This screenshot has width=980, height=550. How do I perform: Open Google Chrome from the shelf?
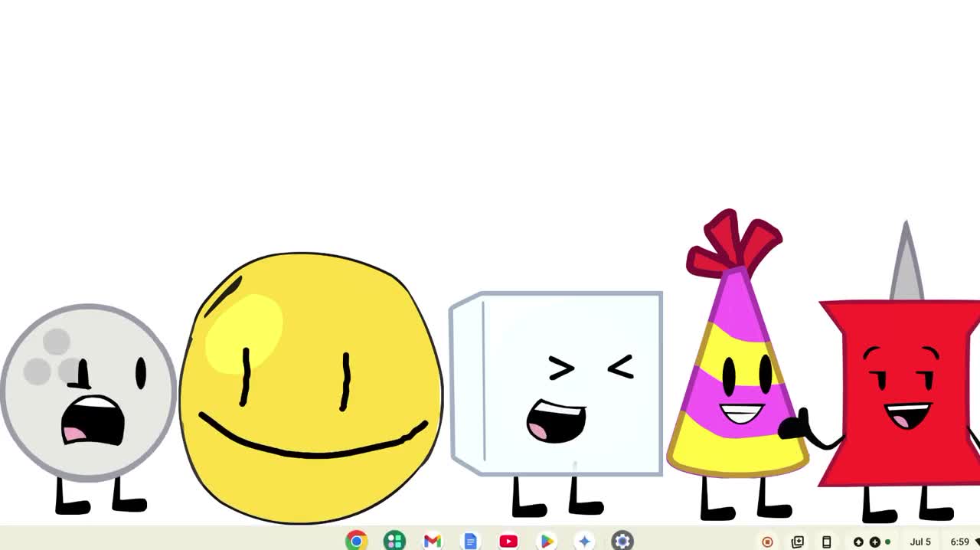(356, 541)
